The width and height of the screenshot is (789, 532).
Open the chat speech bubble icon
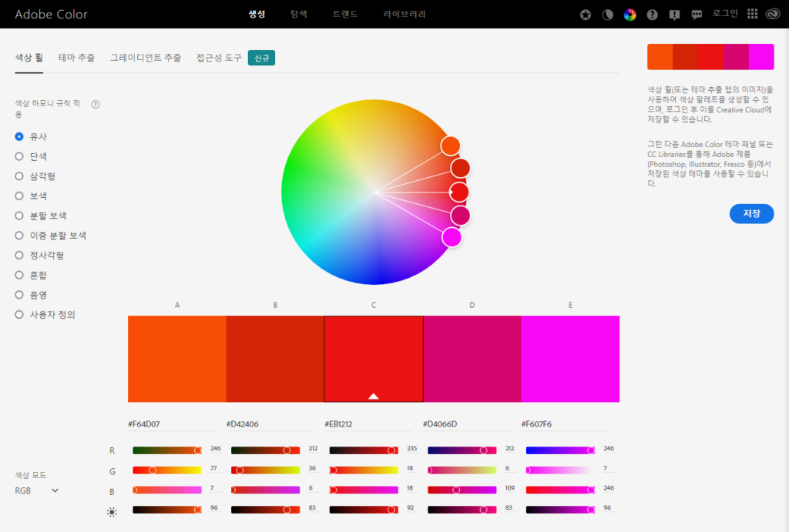[697, 15]
